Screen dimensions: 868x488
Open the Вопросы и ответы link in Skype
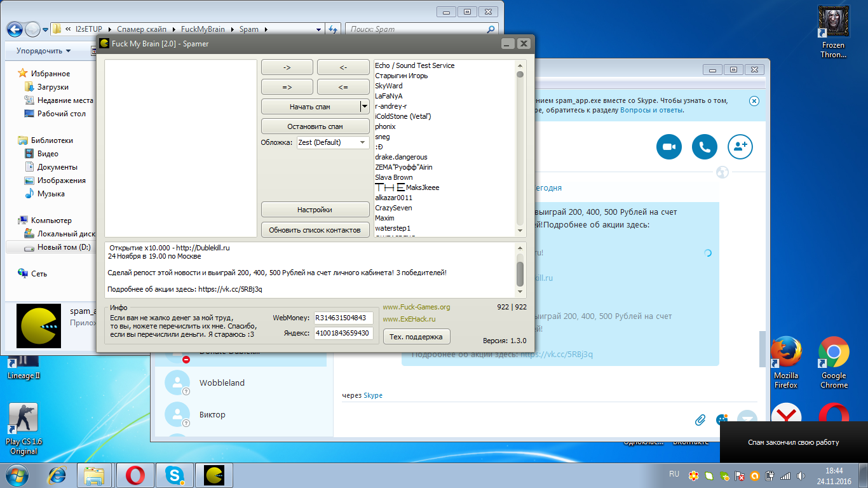click(651, 110)
